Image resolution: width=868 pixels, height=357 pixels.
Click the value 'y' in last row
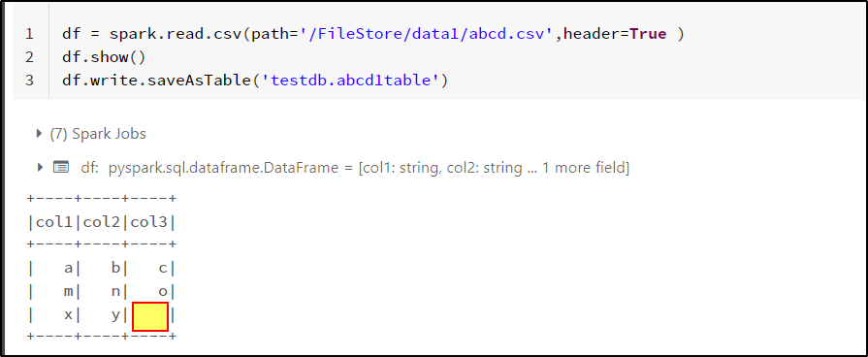[x=115, y=315]
